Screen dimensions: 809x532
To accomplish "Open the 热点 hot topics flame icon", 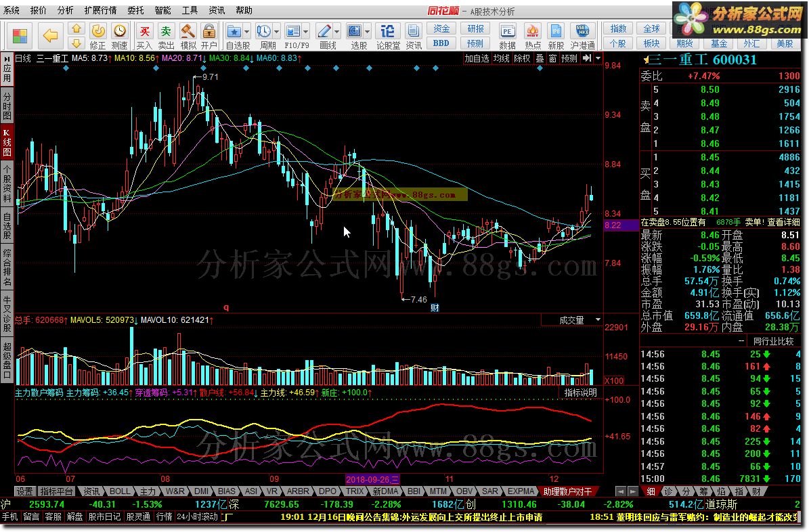I will [x=533, y=37].
